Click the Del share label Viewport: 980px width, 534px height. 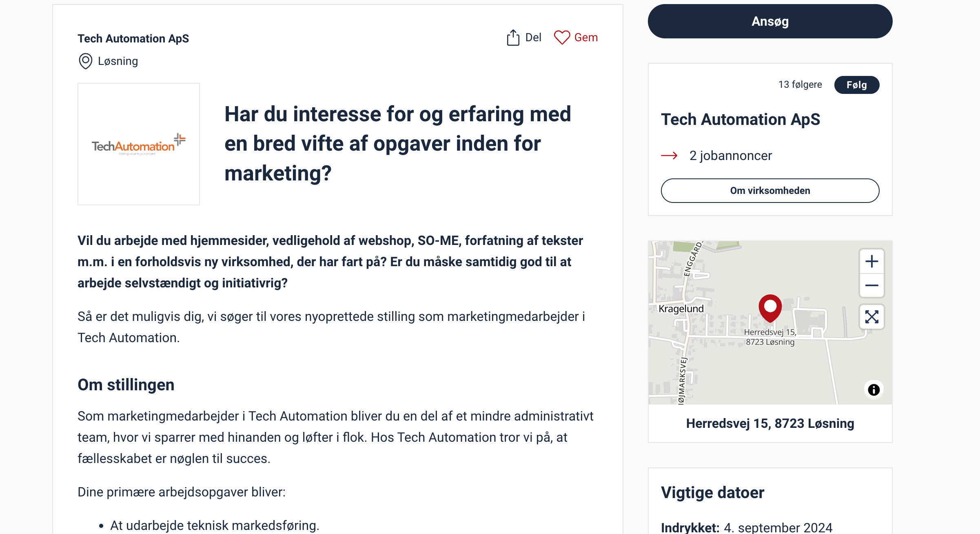[x=533, y=38]
